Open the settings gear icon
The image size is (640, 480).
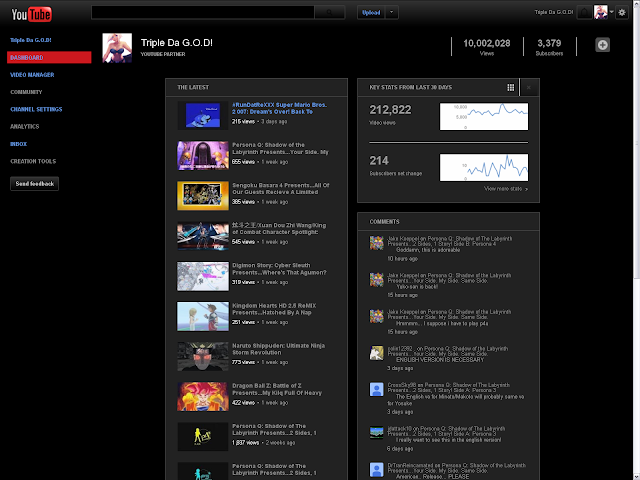622,12
